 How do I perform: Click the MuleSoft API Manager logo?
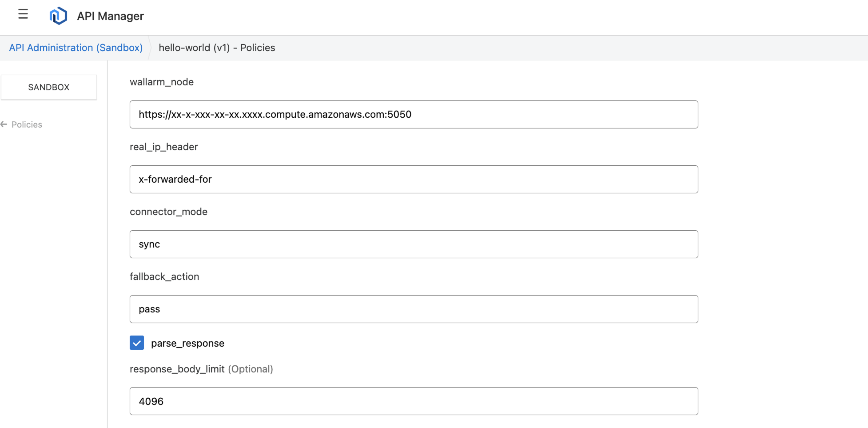tap(58, 16)
